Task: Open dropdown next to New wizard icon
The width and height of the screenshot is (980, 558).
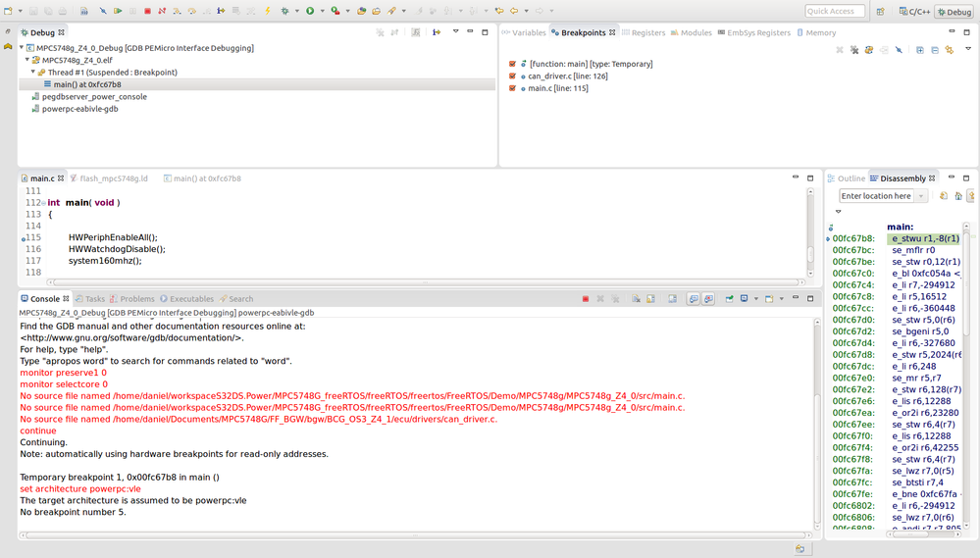Action: (x=20, y=11)
